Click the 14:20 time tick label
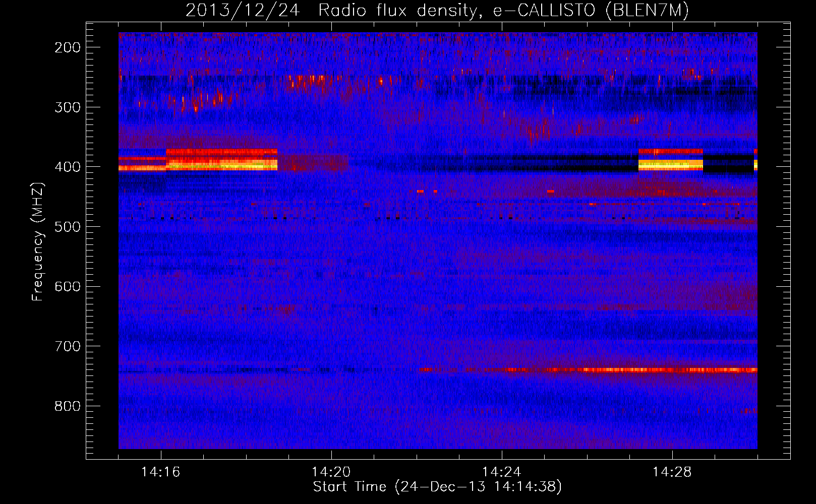 [x=331, y=472]
